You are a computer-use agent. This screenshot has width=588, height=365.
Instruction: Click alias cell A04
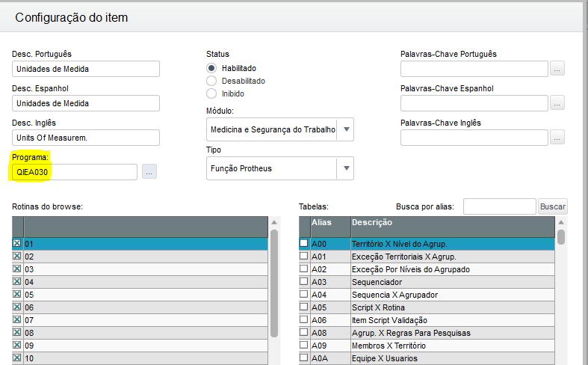330,295
